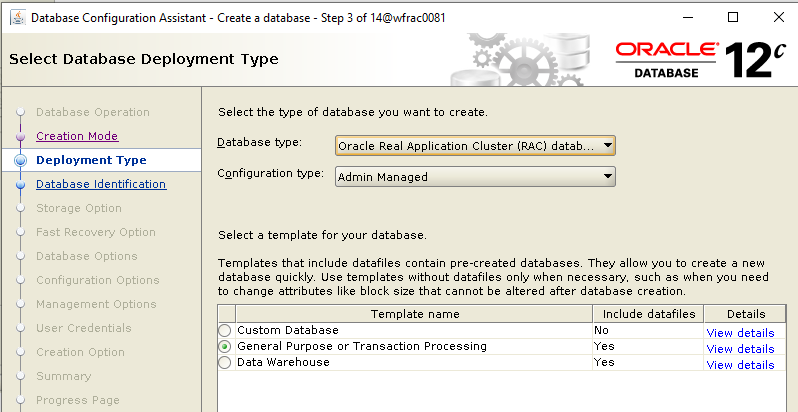The width and height of the screenshot is (798, 412).
Task: Click the Data Warehouse template name text
Action: [283, 362]
